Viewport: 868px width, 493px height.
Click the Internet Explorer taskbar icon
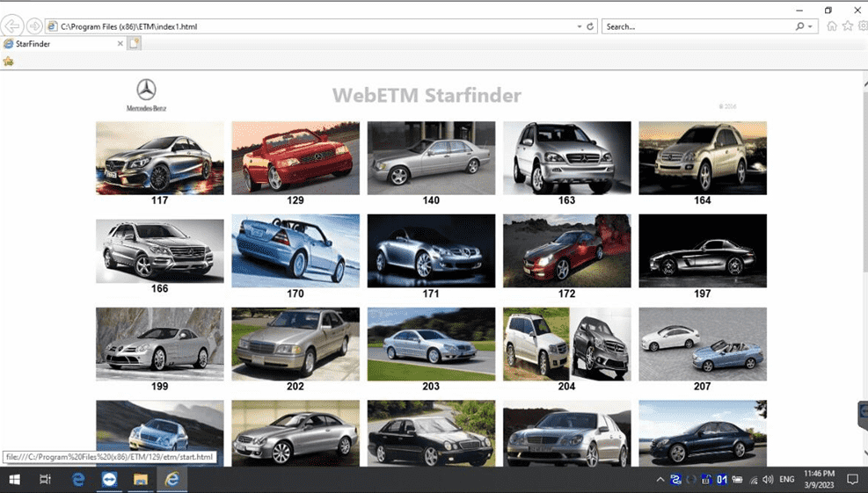(172, 480)
